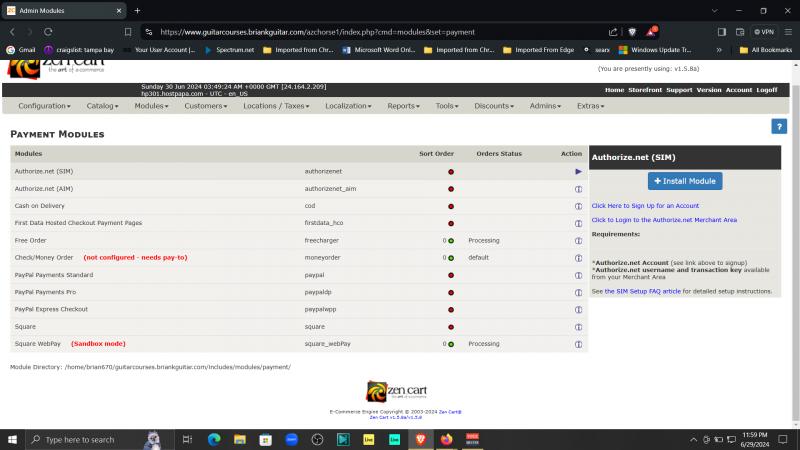Viewport: 800px width, 450px height.
Task: Open Support in admin header
Action: (x=679, y=90)
